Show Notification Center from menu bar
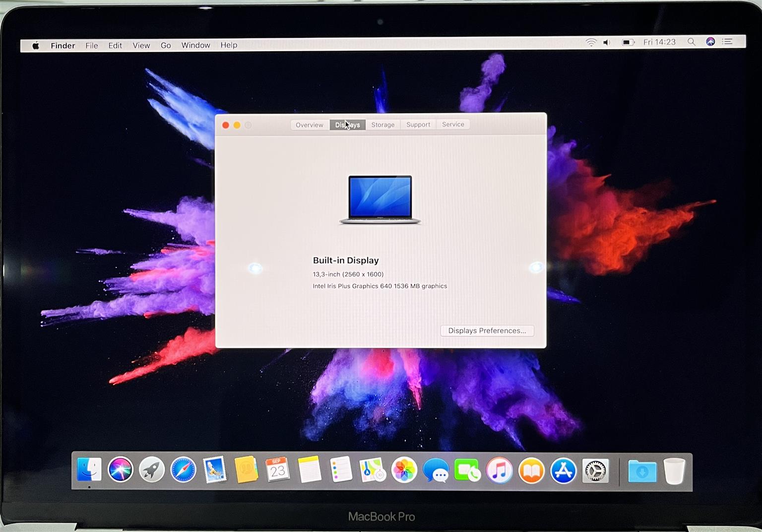The height and width of the screenshot is (532, 762). [727, 42]
